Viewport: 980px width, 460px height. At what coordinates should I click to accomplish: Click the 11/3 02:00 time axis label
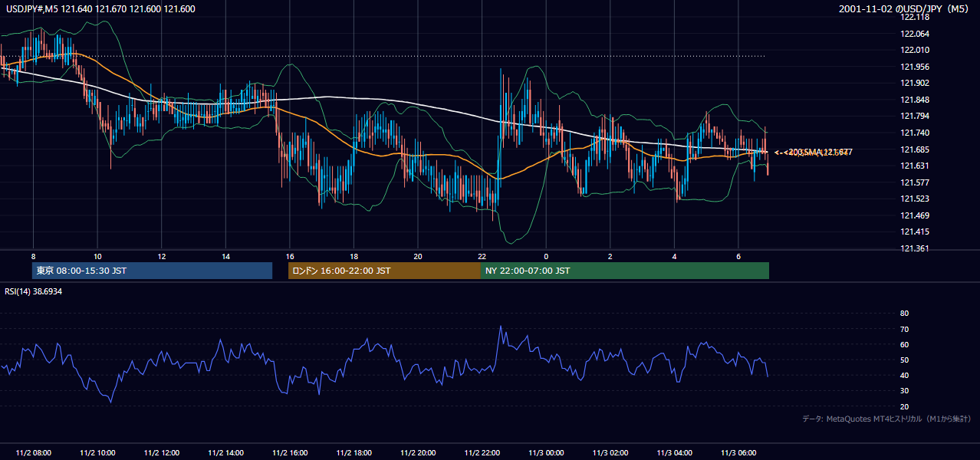pyautogui.click(x=610, y=453)
